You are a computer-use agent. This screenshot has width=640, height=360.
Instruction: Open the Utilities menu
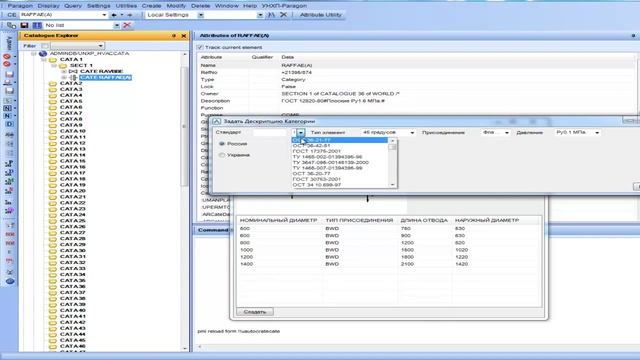pyautogui.click(x=126, y=6)
